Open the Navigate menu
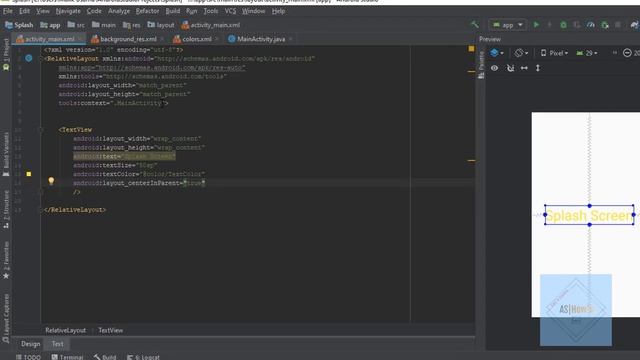 pyautogui.click(x=68, y=11)
